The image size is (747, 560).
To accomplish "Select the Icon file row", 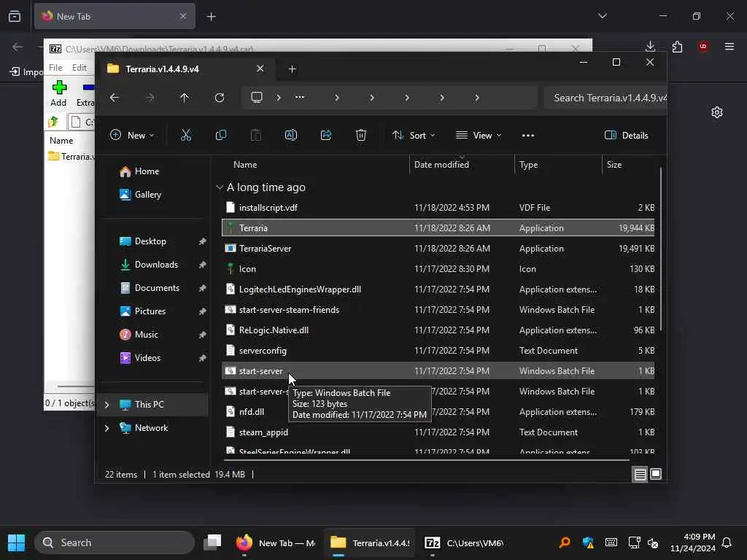I will pos(438,269).
